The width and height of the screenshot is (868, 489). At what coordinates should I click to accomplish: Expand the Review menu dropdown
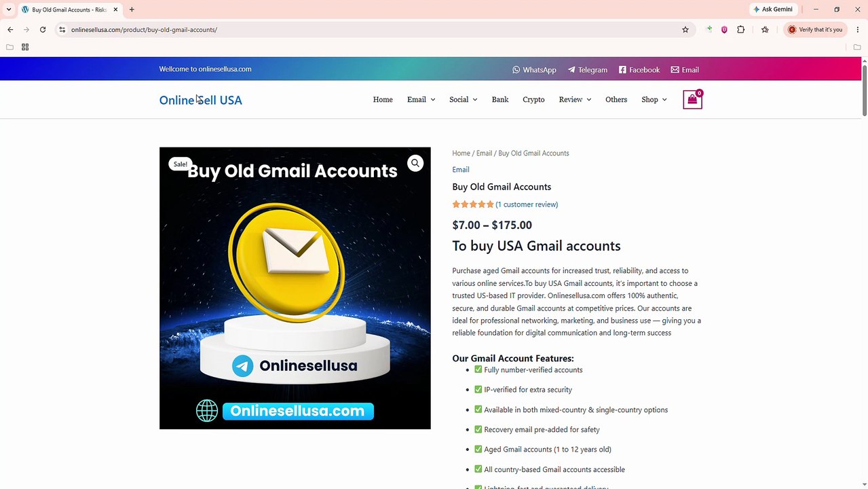coord(575,99)
